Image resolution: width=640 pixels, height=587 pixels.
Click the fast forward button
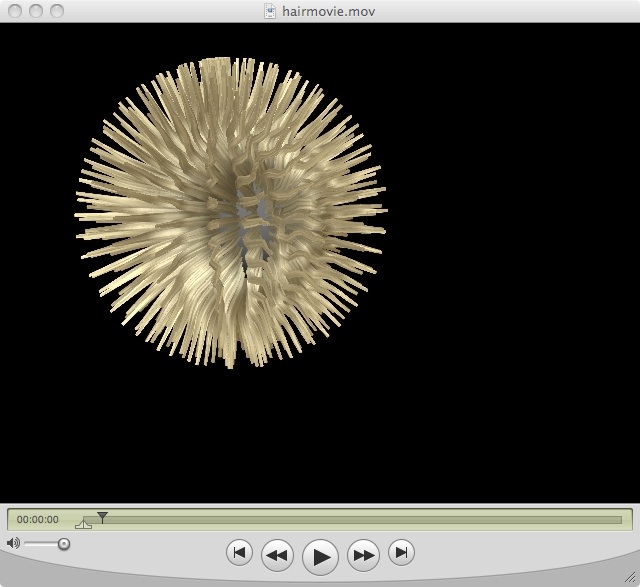363,555
